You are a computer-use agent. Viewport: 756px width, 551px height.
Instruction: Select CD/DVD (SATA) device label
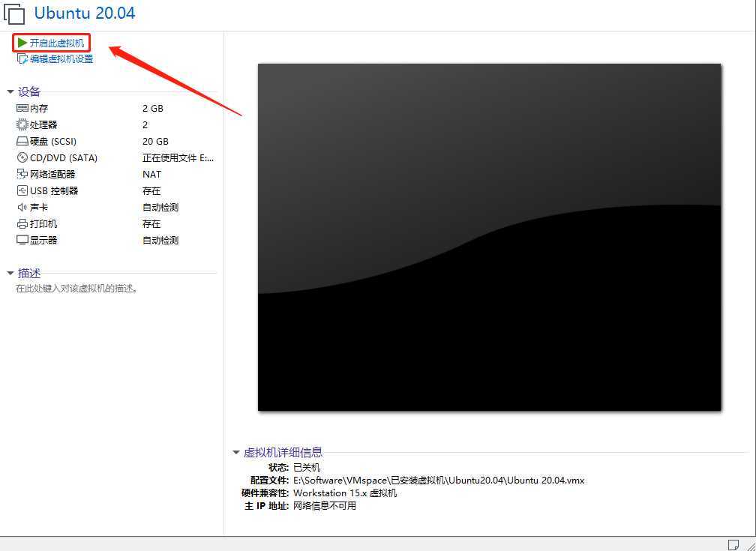click(x=64, y=157)
